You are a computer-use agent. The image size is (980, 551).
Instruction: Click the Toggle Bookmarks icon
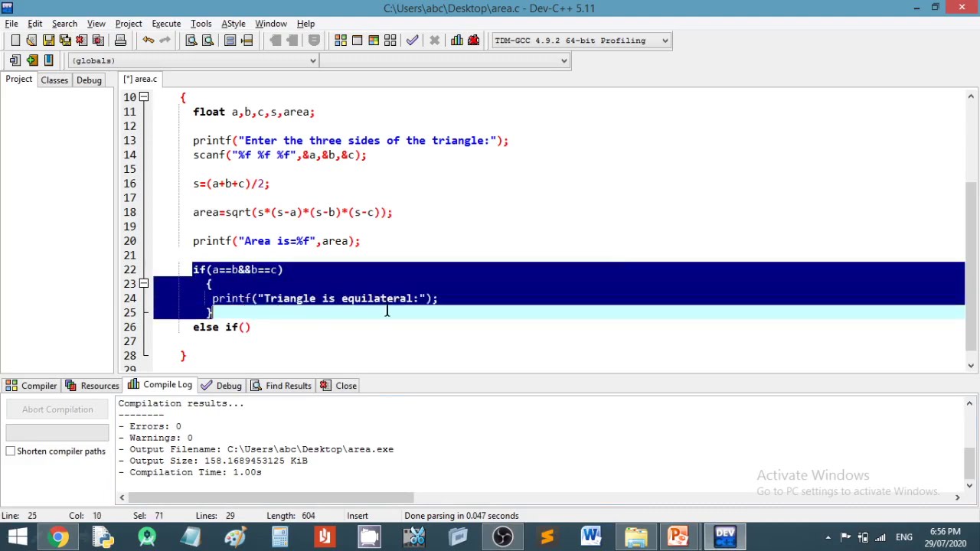pos(32,60)
